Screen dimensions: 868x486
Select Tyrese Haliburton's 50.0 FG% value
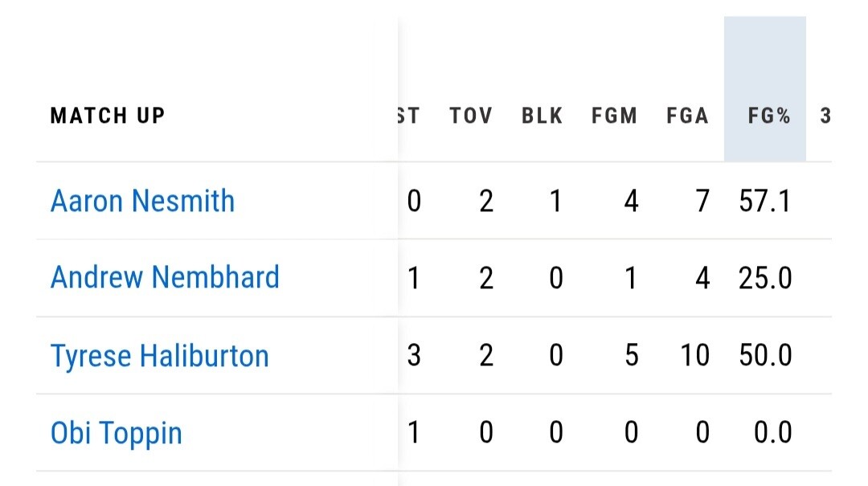point(765,355)
